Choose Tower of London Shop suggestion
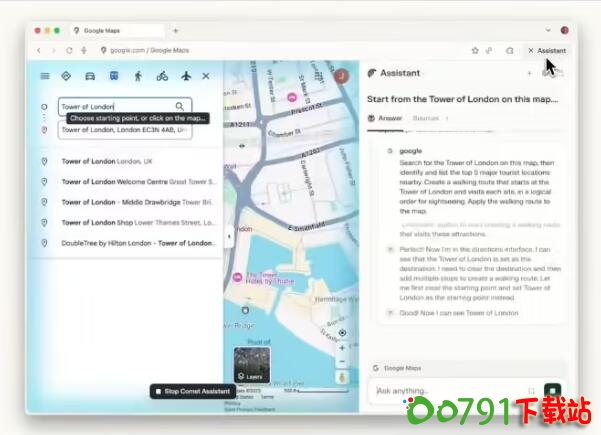601x435 pixels. coord(126,222)
